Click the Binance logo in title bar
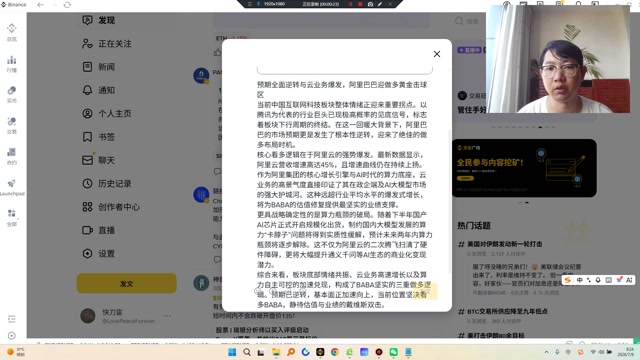 pyautogui.click(x=13, y=5)
